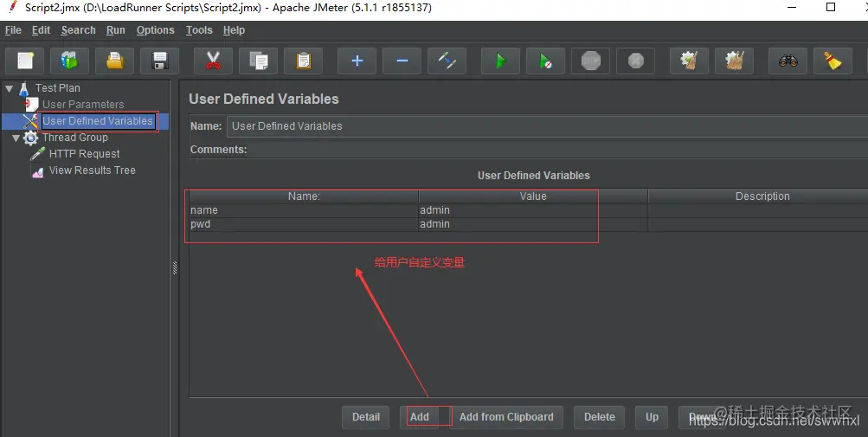Select User Defined Variables tree node
Image resolution: width=868 pixels, height=437 pixels.
point(98,121)
